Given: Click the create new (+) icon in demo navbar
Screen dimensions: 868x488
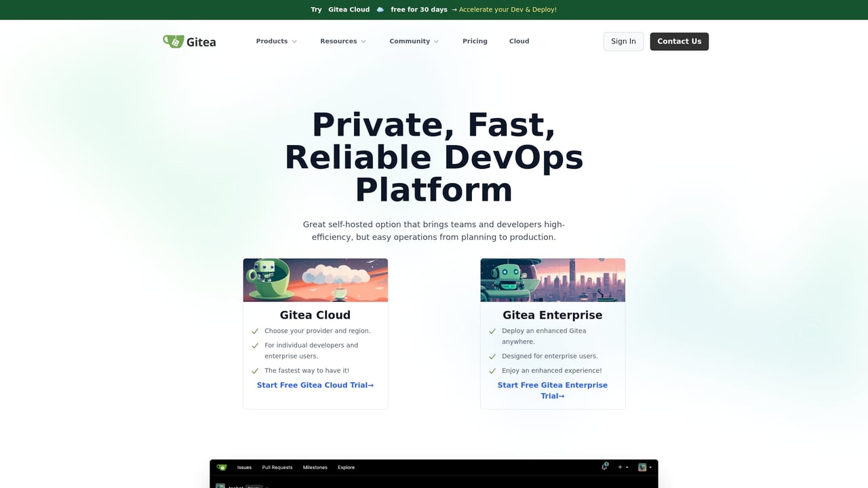Looking at the screenshot, I should click(619, 467).
